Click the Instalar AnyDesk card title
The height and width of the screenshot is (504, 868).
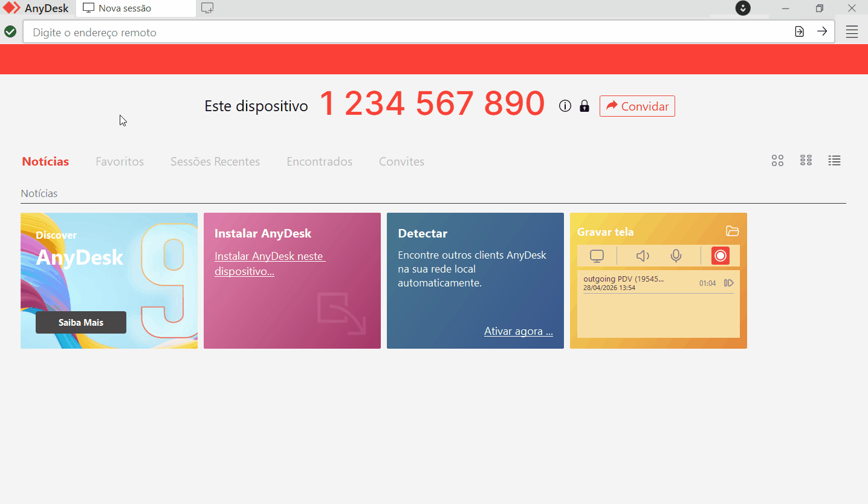coord(263,233)
